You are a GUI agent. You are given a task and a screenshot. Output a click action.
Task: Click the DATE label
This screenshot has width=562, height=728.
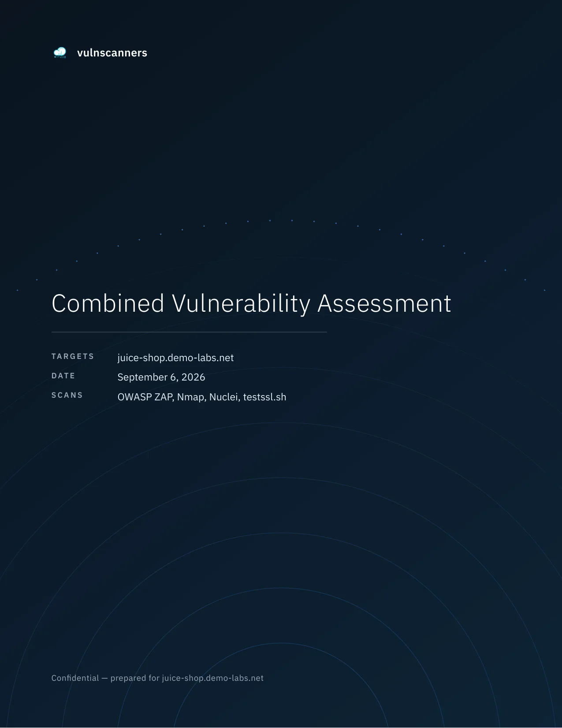pyautogui.click(x=63, y=376)
